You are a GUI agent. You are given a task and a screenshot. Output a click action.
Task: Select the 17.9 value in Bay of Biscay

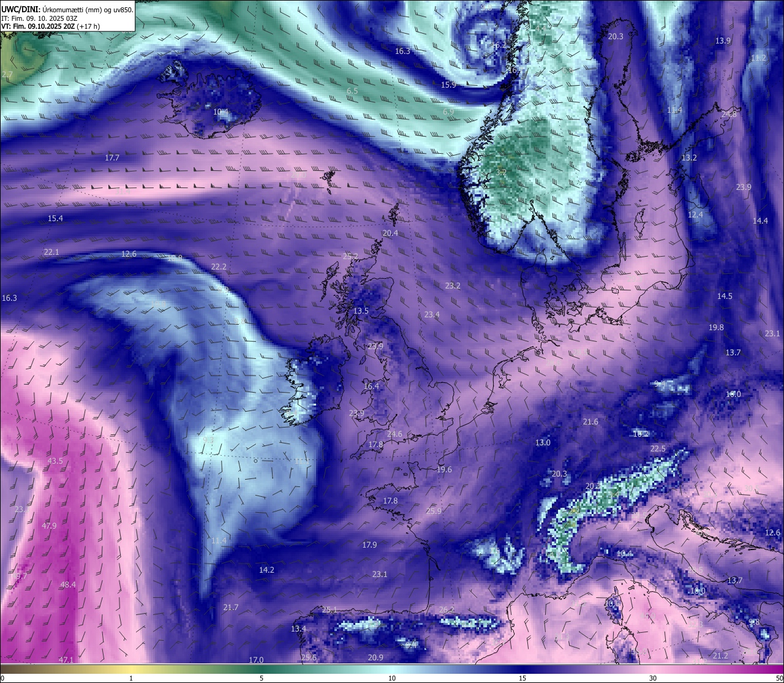click(x=369, y=545)
